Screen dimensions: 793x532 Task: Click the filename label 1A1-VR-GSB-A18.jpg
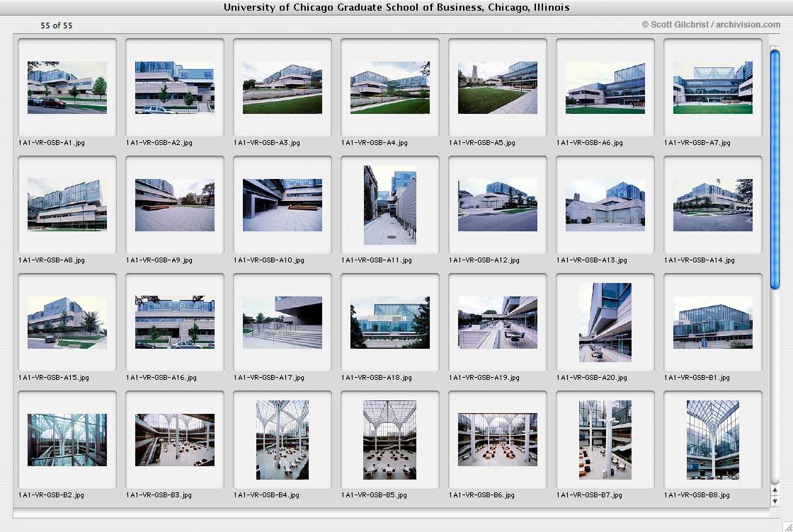pyautogui.click(x=377, y=377)
